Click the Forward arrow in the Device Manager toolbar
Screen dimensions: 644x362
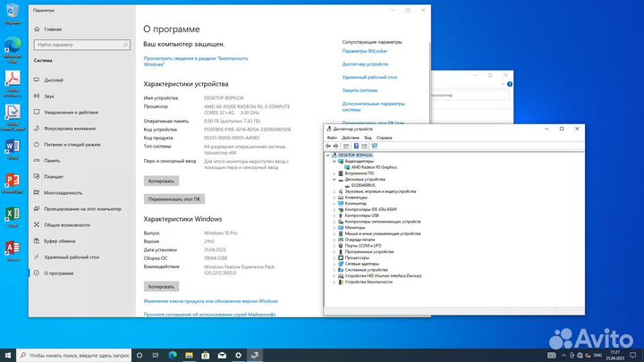pyautogui.click(x=335, y=146)
